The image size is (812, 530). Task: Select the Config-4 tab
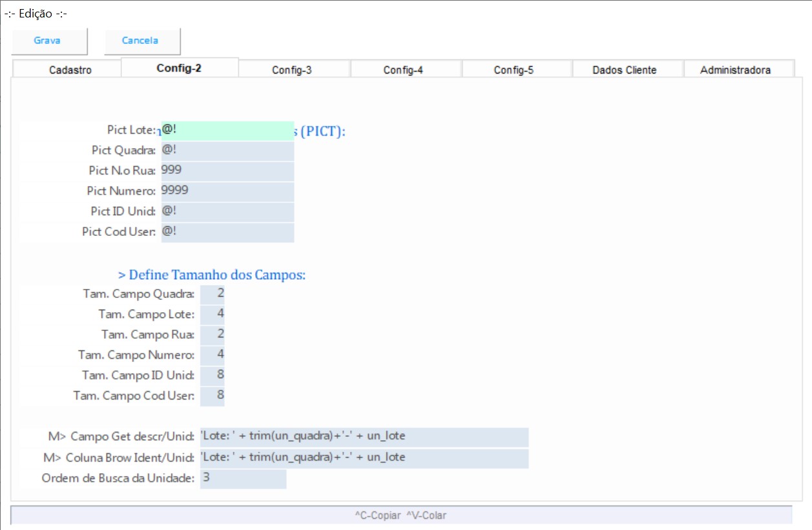[403, 70]
